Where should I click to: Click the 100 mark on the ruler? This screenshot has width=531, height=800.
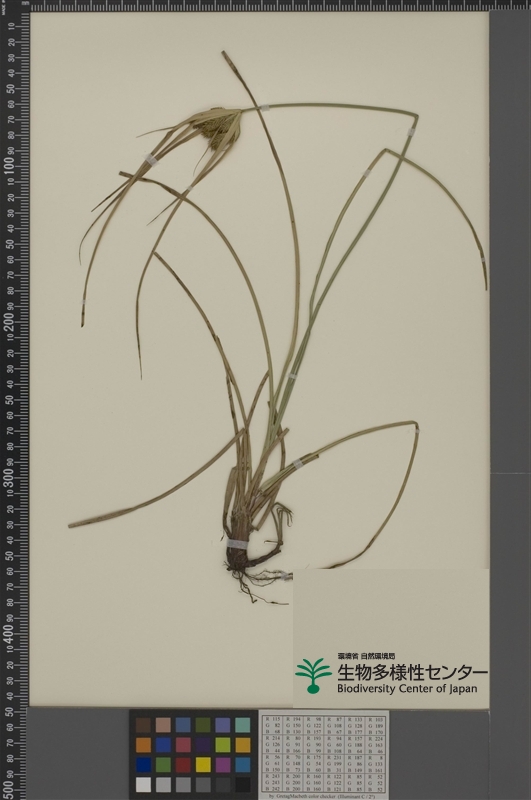(9, 165)
